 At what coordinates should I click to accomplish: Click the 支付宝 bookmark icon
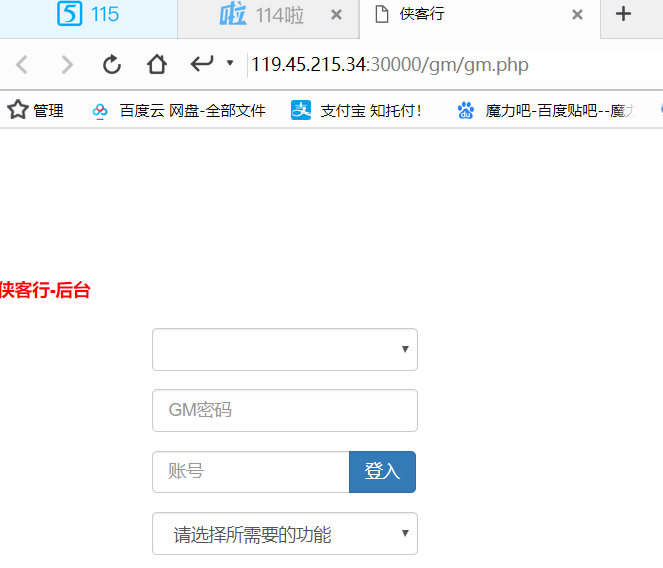click(x=301, y=110)
